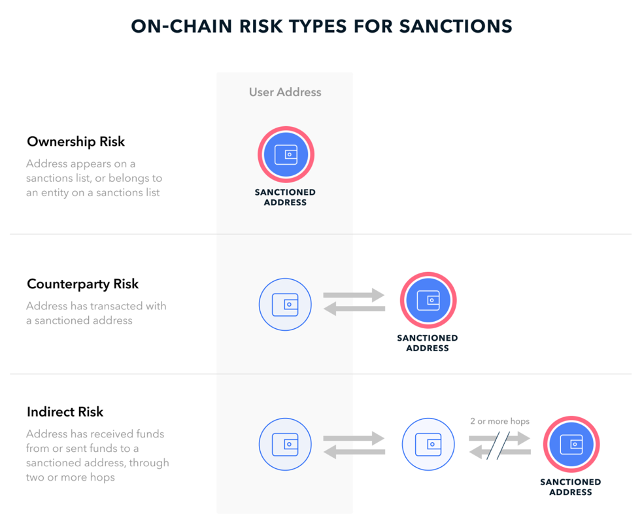Click the "User Address" column header
Viewport: 642px width, 514px height.
click(x=285, y=92)
